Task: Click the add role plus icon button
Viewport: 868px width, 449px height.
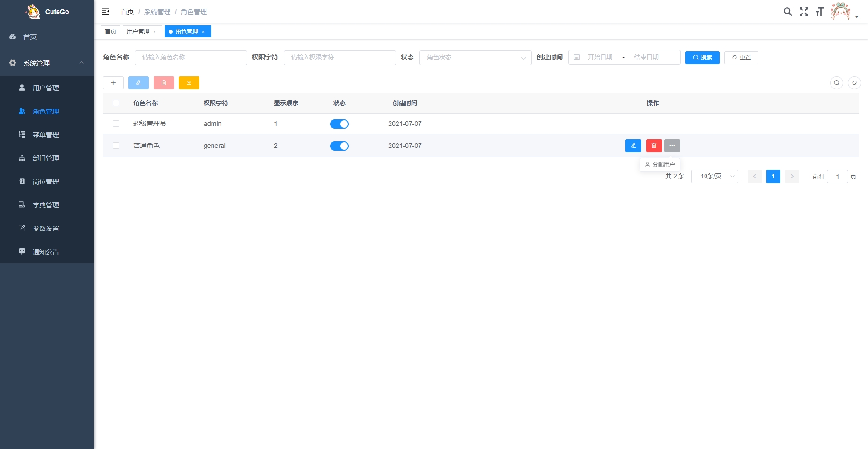Action: 113,83
